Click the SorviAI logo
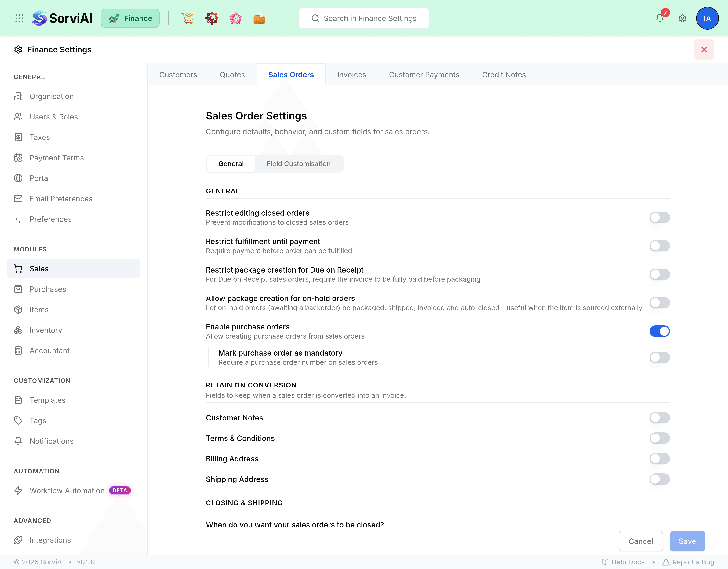728x569 pixels. pyautogui.click(x=62, y=18)
